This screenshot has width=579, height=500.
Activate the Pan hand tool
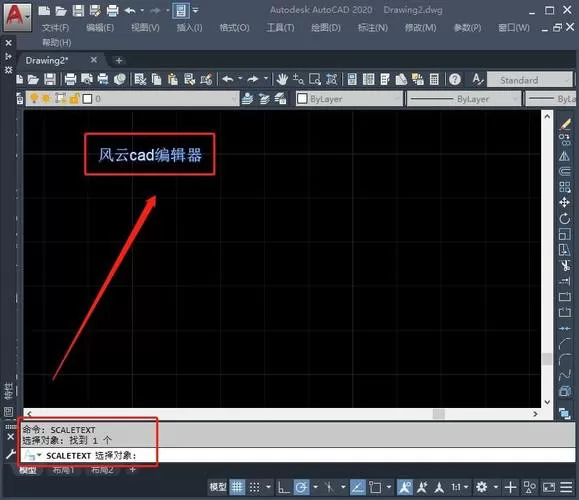pos(282,79)
